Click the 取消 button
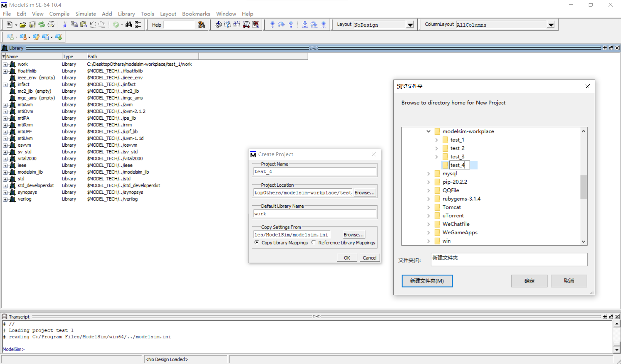 pos(569,281)
